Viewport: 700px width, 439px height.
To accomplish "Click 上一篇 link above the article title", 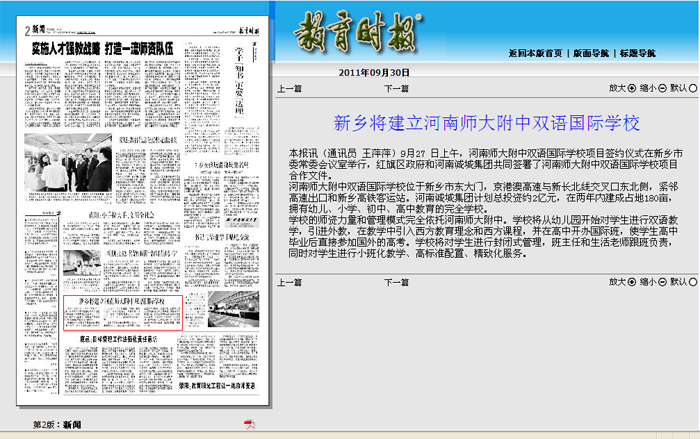I will coord(290,89).
